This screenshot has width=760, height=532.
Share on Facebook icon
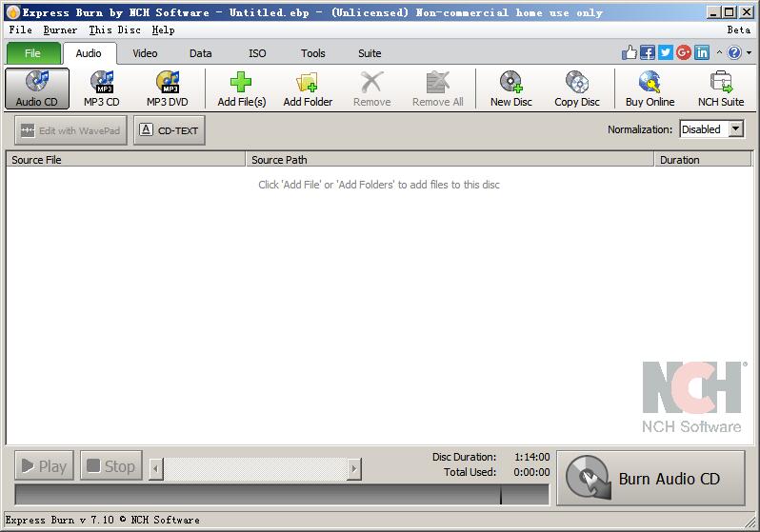(647, 52)
